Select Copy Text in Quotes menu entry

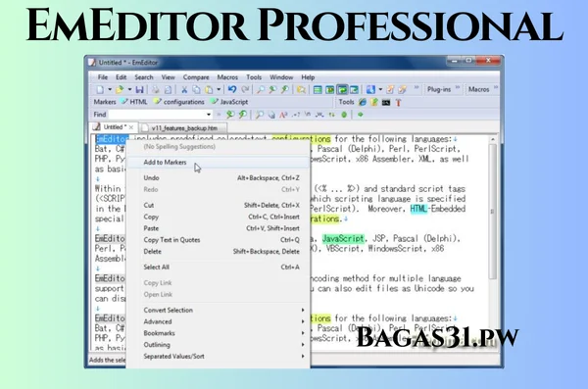pyautogui.click(x=218, y=240)
